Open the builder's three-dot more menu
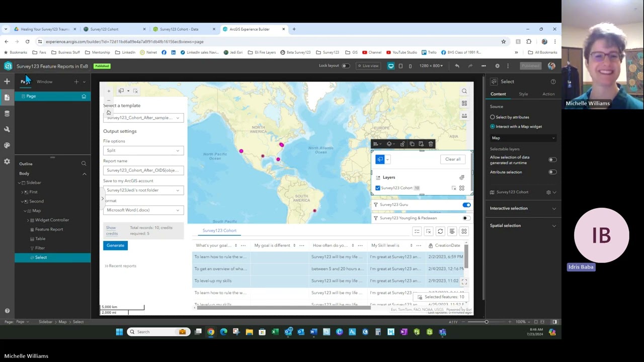644x362 pixels. 508,66
